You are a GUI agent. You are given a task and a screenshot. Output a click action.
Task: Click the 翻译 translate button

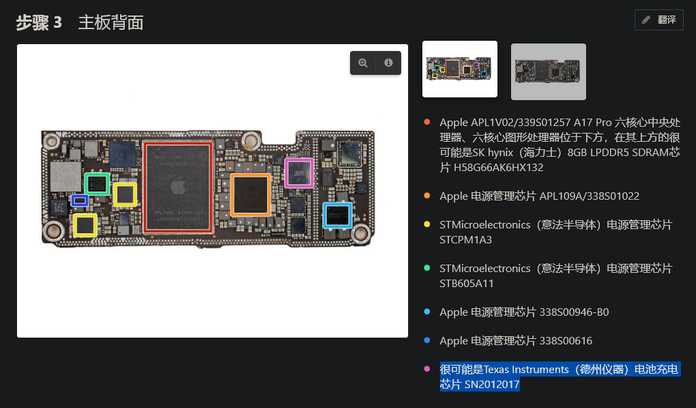(x=659, y=20)
